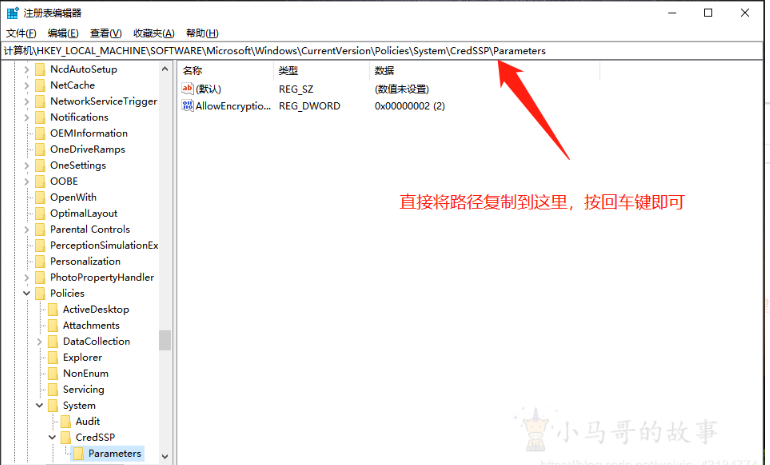Select the OneSettings folder icon
The width and height of the screenshot is (770, 465).
pyautogui.click(x=40, y=165)
